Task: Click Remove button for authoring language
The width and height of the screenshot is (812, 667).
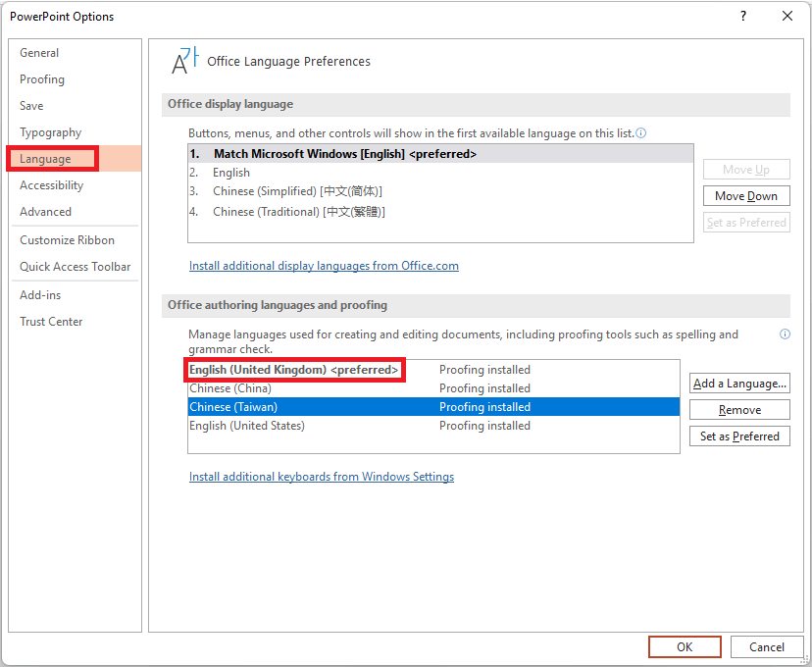Action: 739,410
